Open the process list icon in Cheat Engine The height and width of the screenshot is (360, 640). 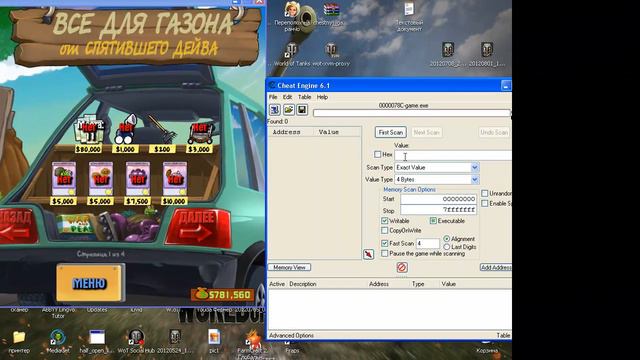(275, 110)
